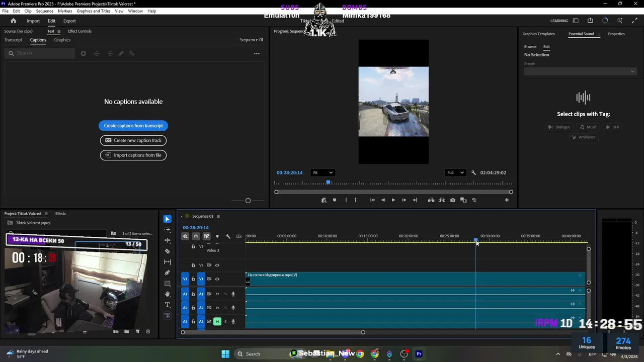This screenshot has width=644, height=362.
Task: Open Graphics and Titles menu
Action: pyautogui.click(x=94, y=11)
